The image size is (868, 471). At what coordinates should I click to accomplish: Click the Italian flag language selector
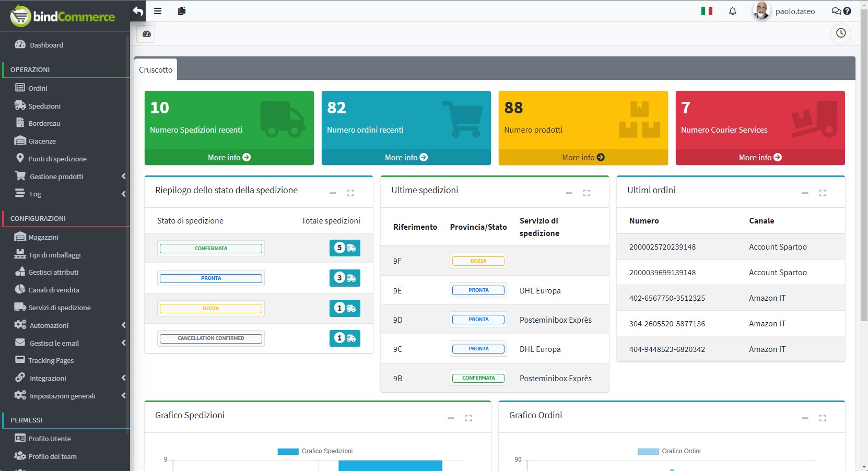707,10
